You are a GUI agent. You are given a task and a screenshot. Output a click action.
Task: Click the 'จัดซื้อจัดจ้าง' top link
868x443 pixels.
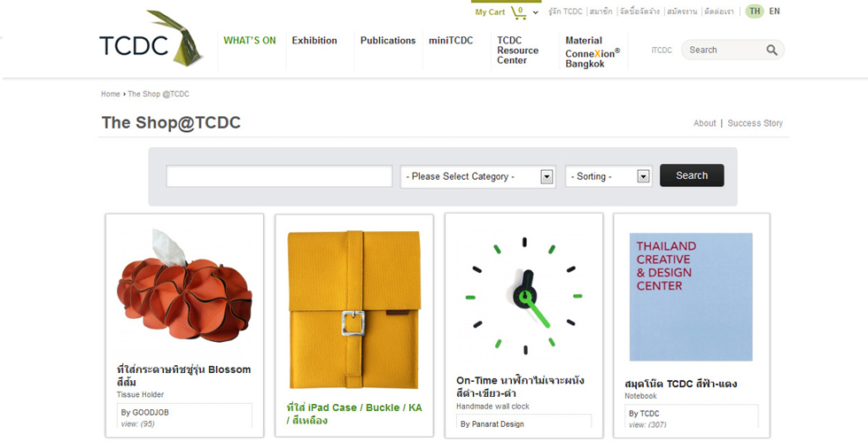click(x=639, y=12)
